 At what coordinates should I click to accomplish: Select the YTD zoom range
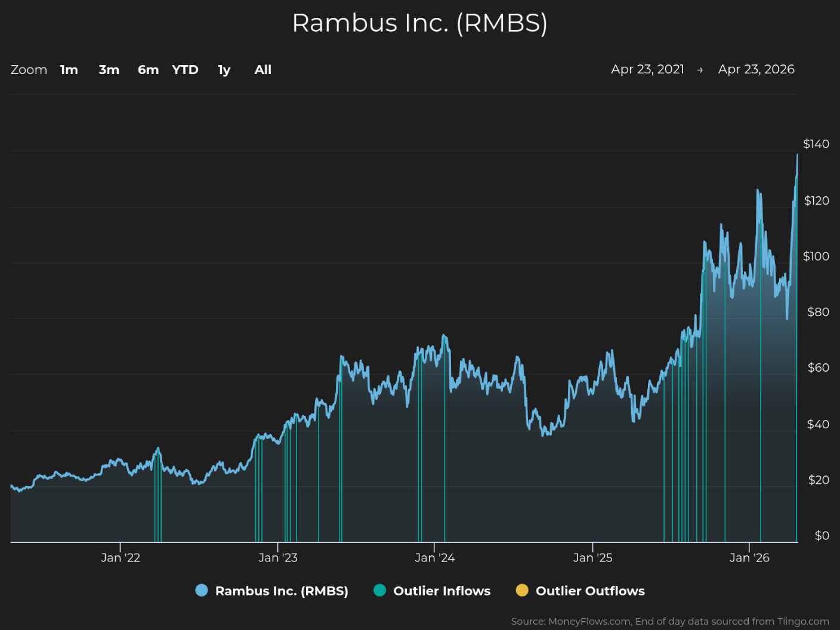coord(185,70)
